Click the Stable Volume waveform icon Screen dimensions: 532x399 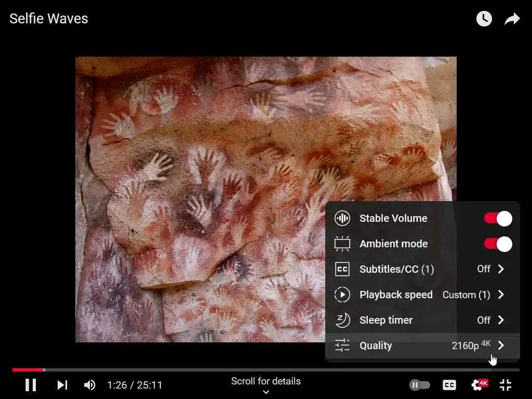342,218
